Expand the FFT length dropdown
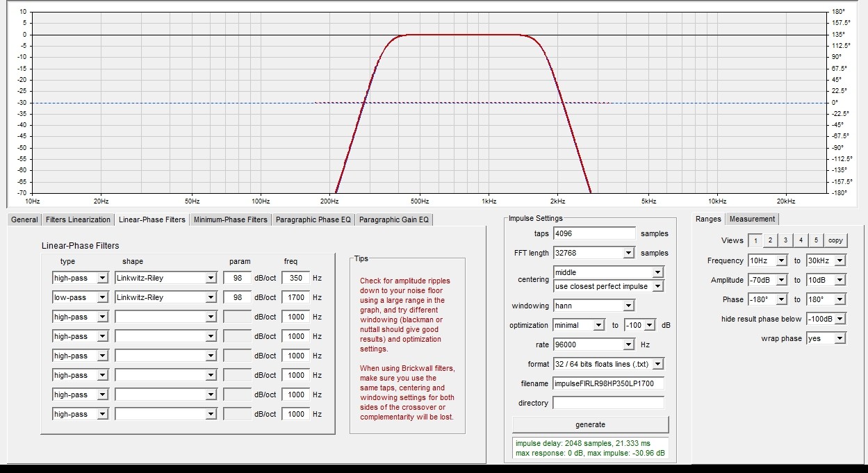The width and height of the screenshot is (868, 473). [594, 253]
